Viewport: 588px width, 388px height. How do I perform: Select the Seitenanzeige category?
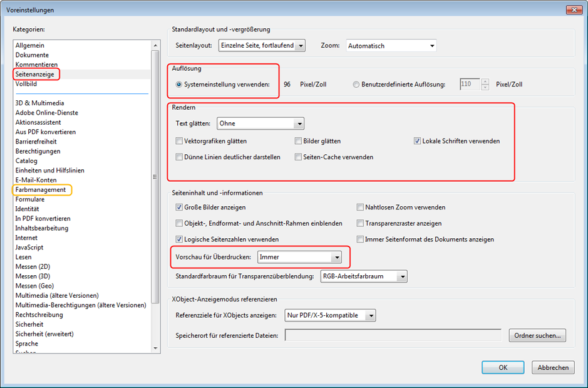[x=35, y=75]
